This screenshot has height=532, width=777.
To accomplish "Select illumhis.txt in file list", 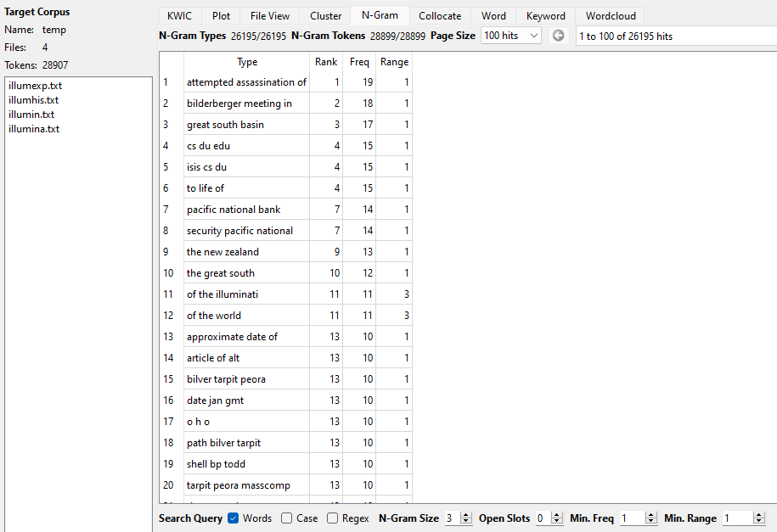I will pos(34,100).
